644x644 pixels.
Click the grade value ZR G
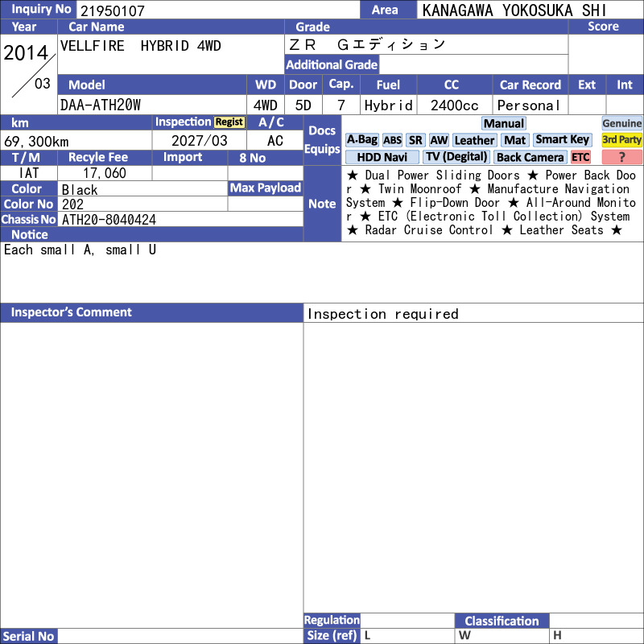click(x=367, y=44)
